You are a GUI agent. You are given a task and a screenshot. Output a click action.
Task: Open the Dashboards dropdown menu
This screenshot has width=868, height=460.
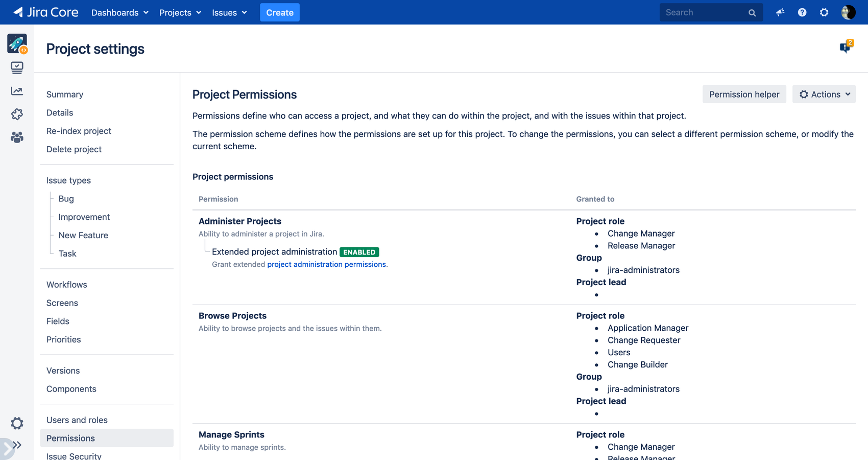click(x=120, y=12)
